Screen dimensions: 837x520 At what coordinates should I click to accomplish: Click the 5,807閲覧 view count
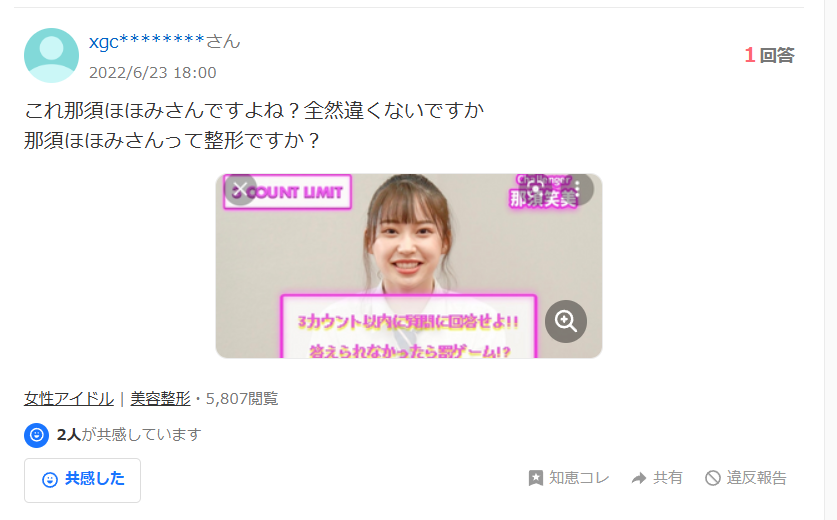(242, 399)
